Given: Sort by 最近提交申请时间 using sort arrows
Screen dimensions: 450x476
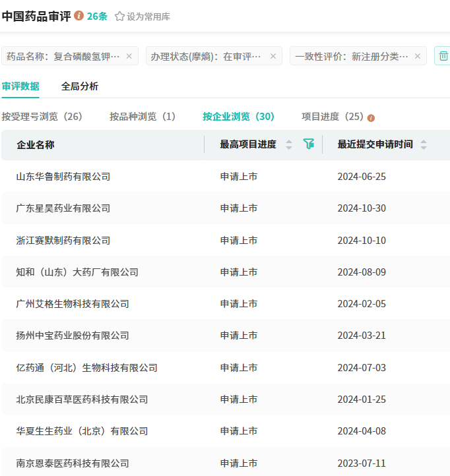Looking at the screenshot, I should point(424,144).
